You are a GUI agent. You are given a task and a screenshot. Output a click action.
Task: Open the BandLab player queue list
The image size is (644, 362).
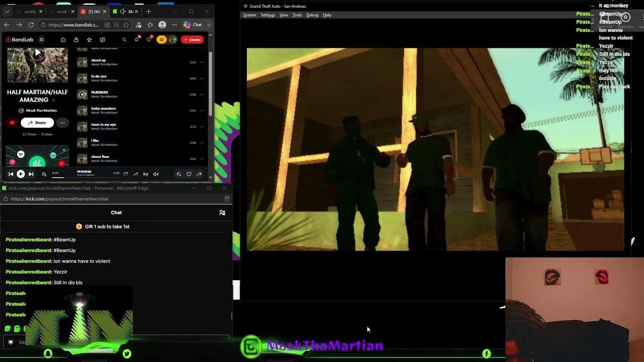[x=44, y=174]
